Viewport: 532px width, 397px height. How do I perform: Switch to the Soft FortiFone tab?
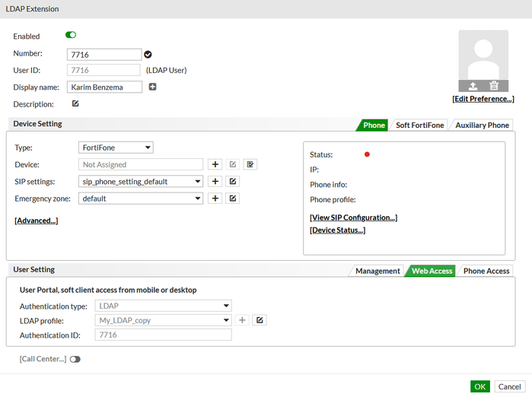(419, 125)
